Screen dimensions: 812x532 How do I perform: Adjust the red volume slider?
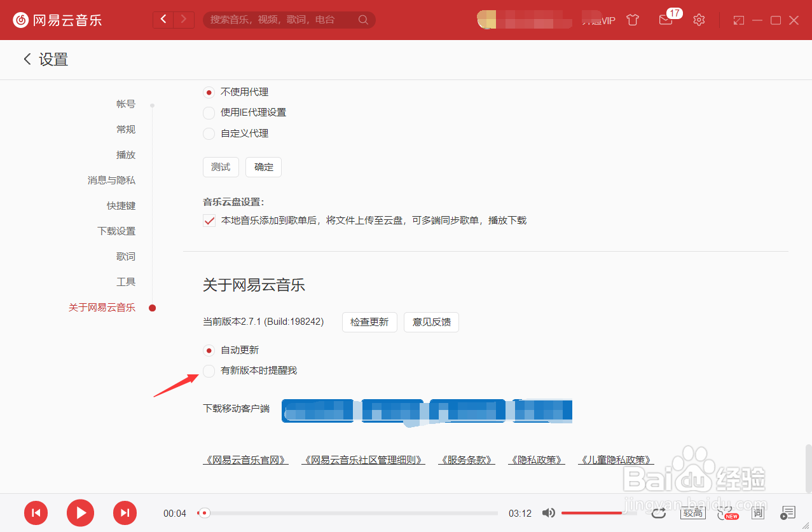tap(598, 513)
